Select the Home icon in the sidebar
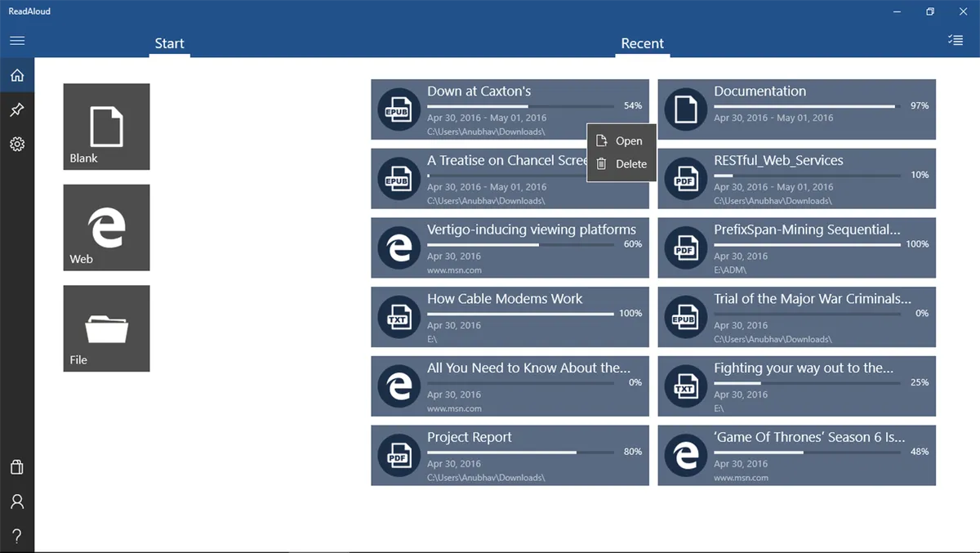The image size is (980, 553). coord(16,74)
